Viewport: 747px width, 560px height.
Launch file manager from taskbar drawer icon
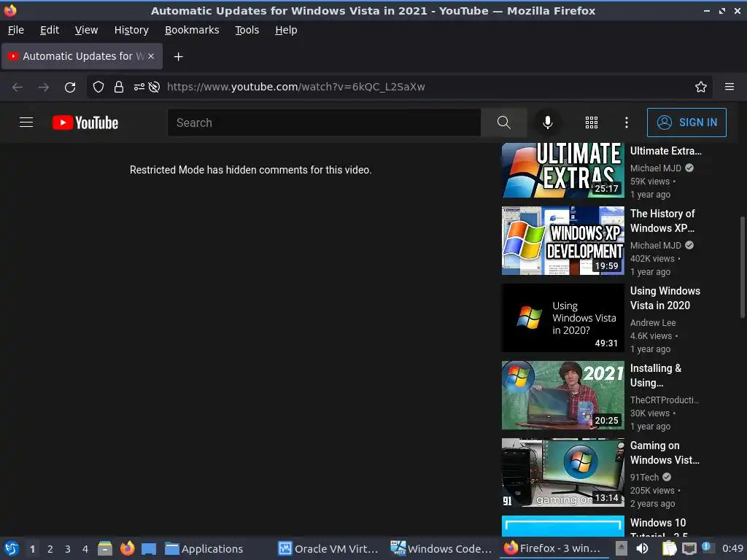point(105,548)
